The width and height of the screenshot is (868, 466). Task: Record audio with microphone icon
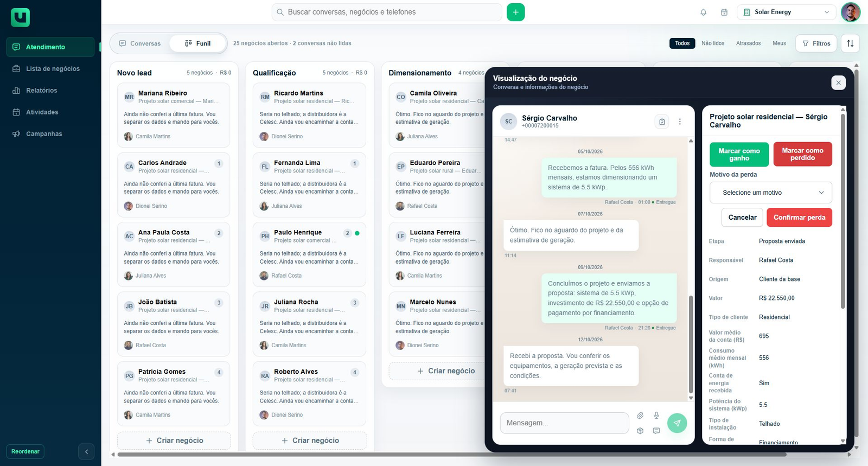pyautogui.click(x=656, y=416)
